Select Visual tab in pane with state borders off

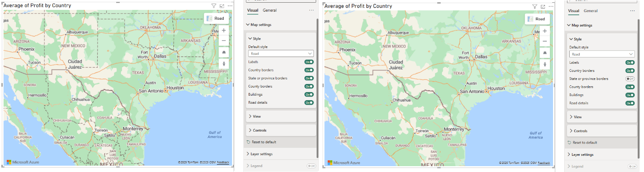coord(574,11)
